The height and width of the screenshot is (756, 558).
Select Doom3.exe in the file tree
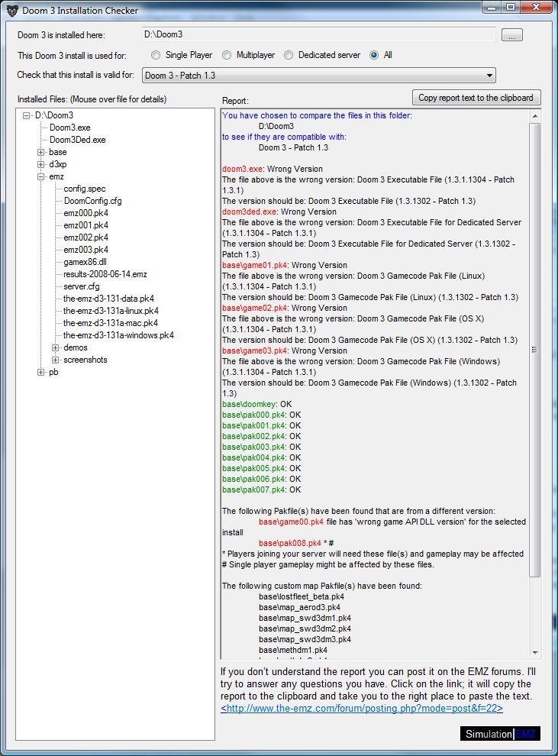point(69,128)
